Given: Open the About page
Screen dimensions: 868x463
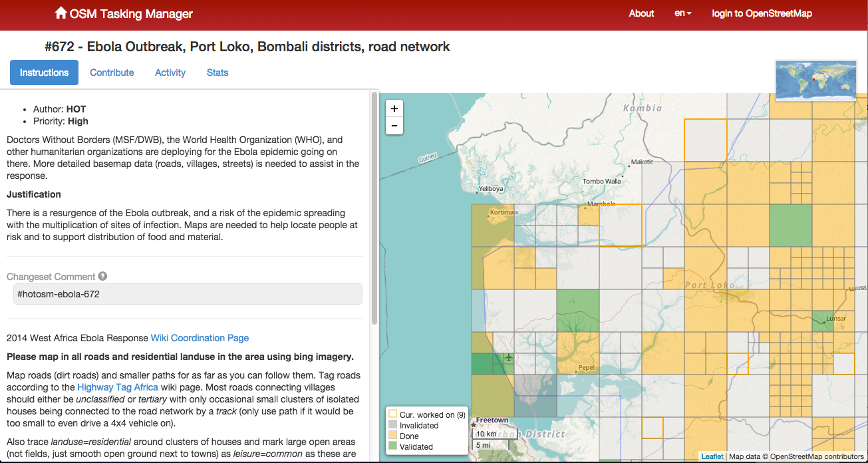Looking at the screenshot, I should 641,13.
